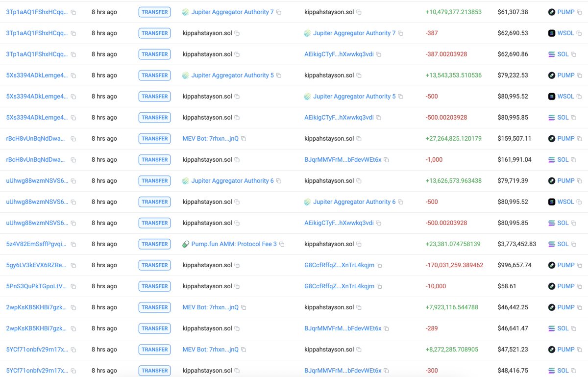Select the amount +27,264,825.120179
This screenshot has height=377, width=588.
tap(454, 139)
